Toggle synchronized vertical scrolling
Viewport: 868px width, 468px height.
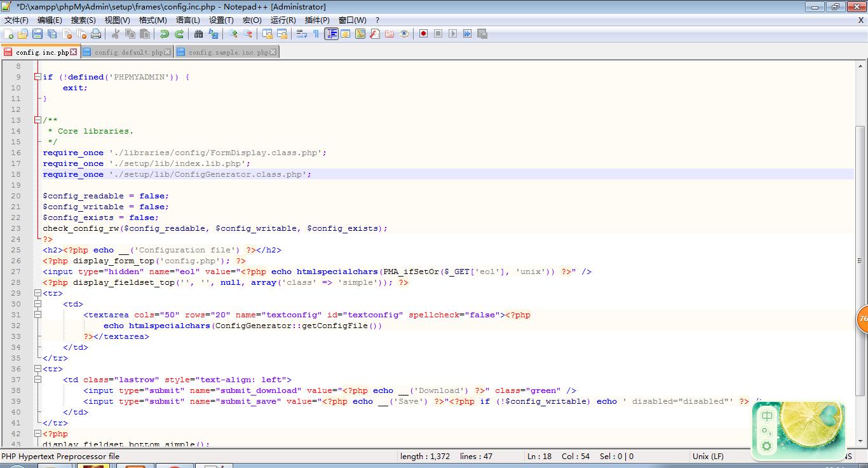(x=268, y=34)
